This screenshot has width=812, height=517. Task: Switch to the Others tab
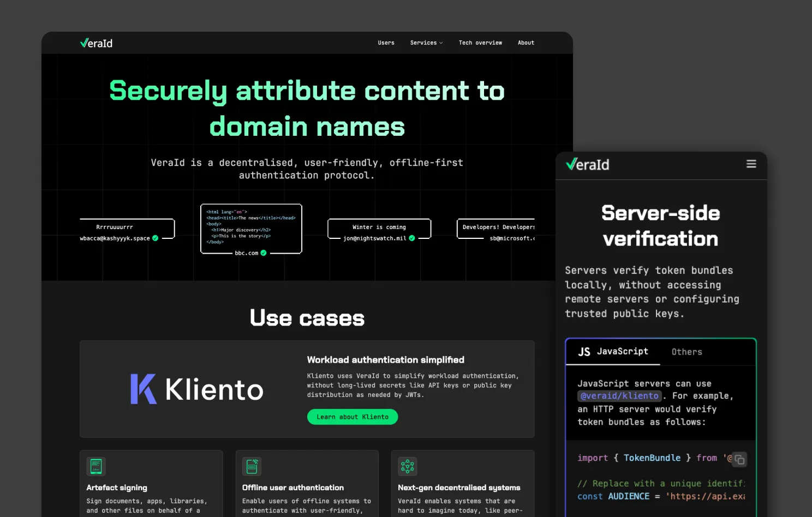pyautogui.click(x=686, y=352)
